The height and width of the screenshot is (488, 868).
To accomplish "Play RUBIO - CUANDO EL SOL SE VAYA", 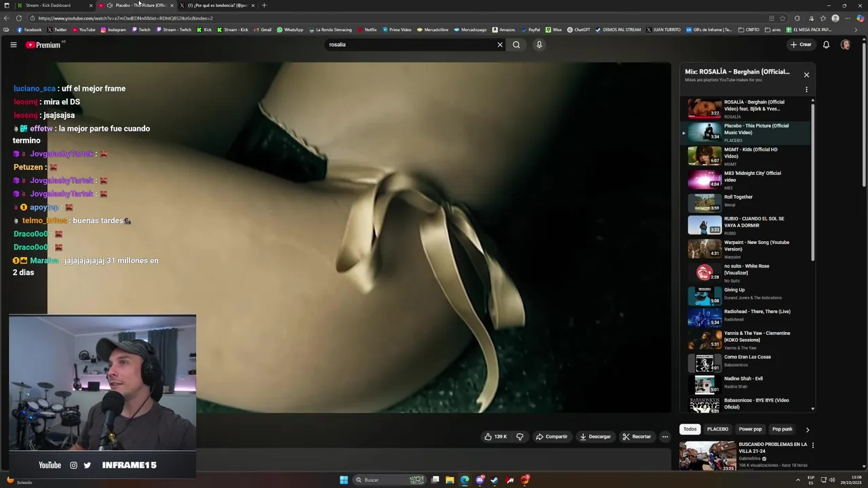I will (x=745, y=226).
